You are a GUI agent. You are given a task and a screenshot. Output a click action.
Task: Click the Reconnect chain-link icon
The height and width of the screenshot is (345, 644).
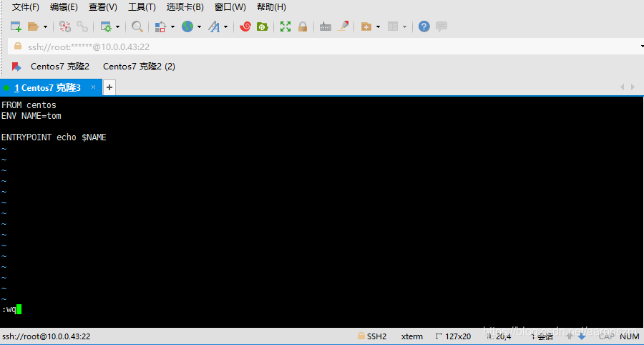(82, 26)
